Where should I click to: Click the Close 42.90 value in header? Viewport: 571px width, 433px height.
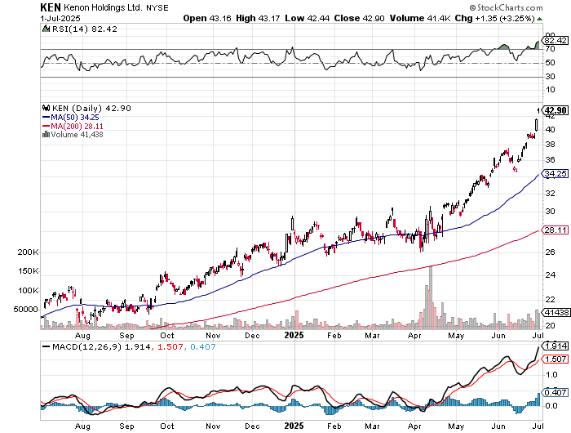click(x=359, y=18)
